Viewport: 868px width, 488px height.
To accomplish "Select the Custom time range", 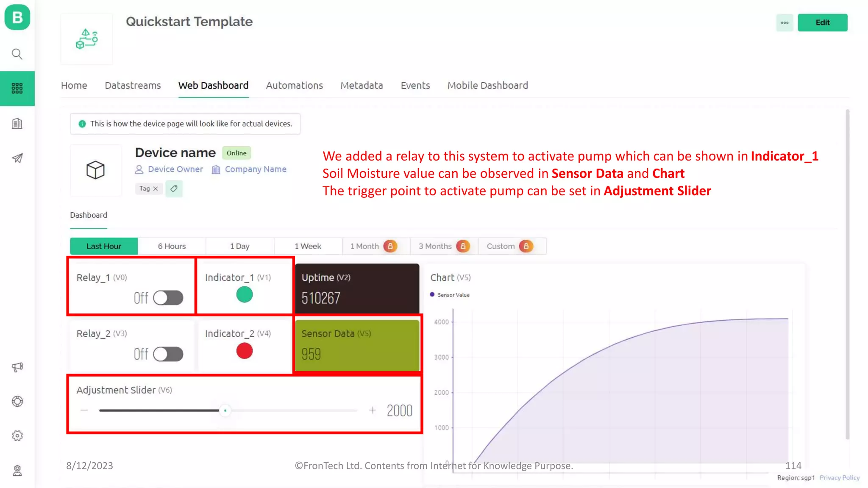I will click(512, 246).
